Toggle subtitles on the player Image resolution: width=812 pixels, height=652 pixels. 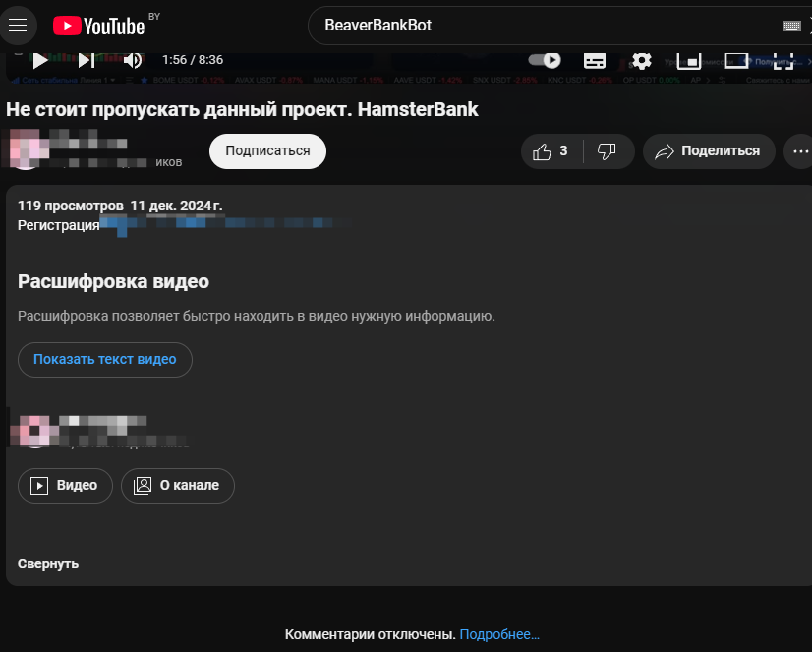(595, 61)
